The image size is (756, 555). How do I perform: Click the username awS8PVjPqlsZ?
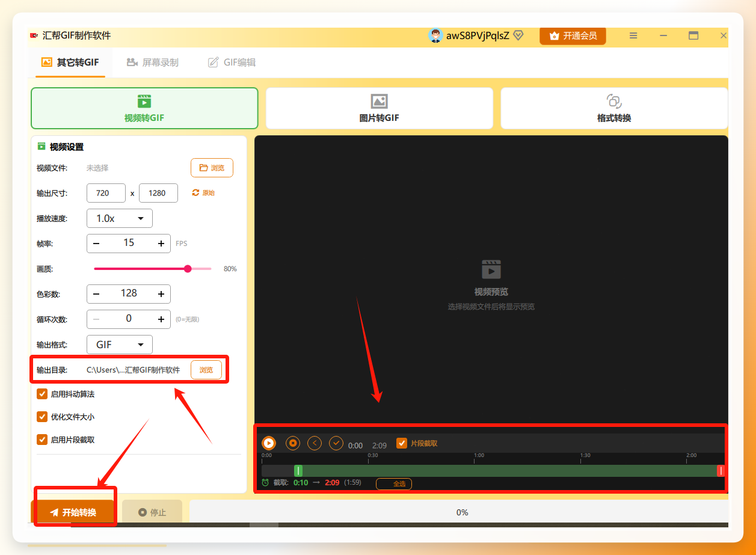pyautogui.click(x=478, y=35)
